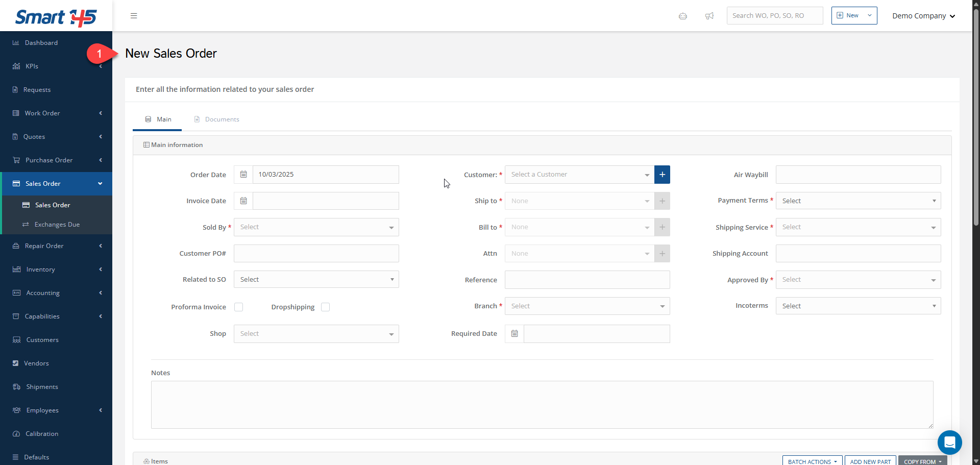Expand the Sold By dropdown
This screenshot has width=980, height=465.
316,227
